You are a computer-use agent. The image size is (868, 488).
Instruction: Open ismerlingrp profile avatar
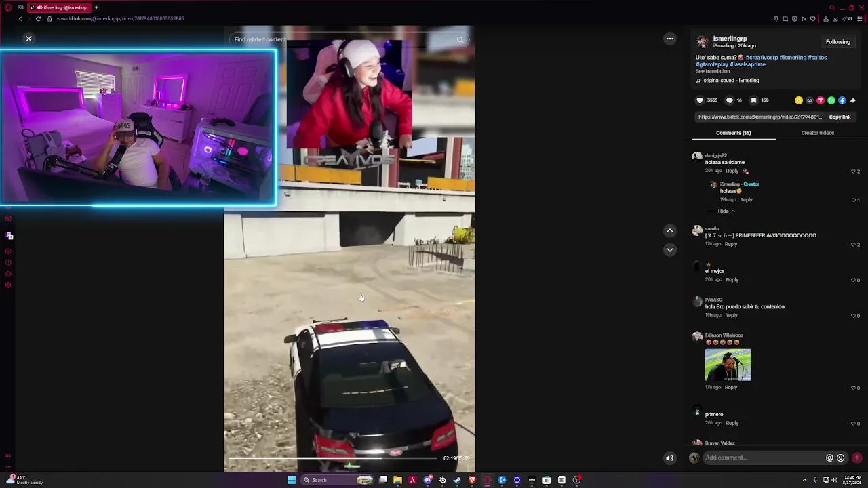703,41
